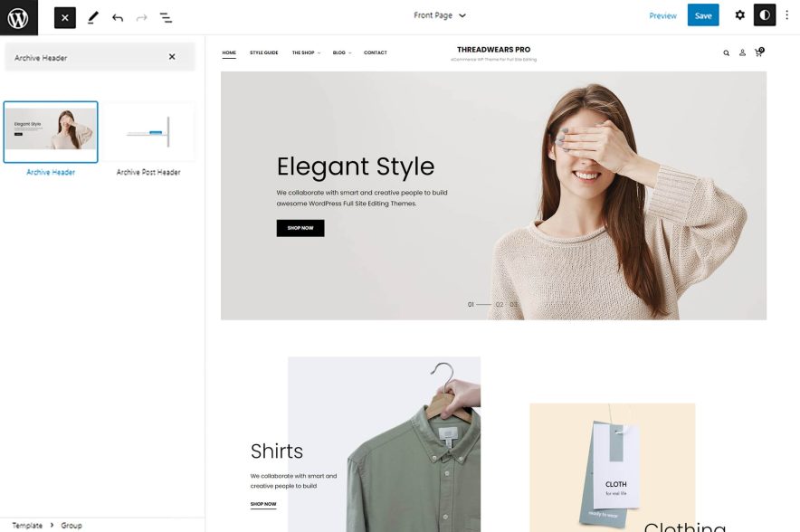
Task: Open the WordPress admin via the logo icon
Action: pyautogui.click(x=16, y=16)
